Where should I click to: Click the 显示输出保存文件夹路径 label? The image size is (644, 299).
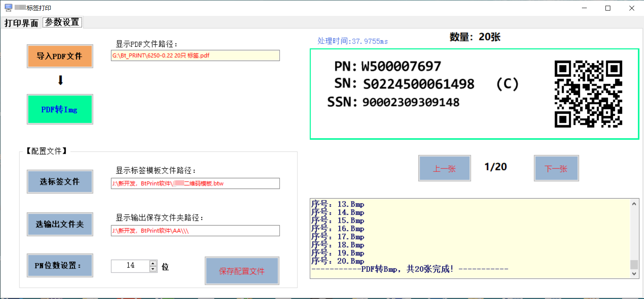[x=159, y=218]
